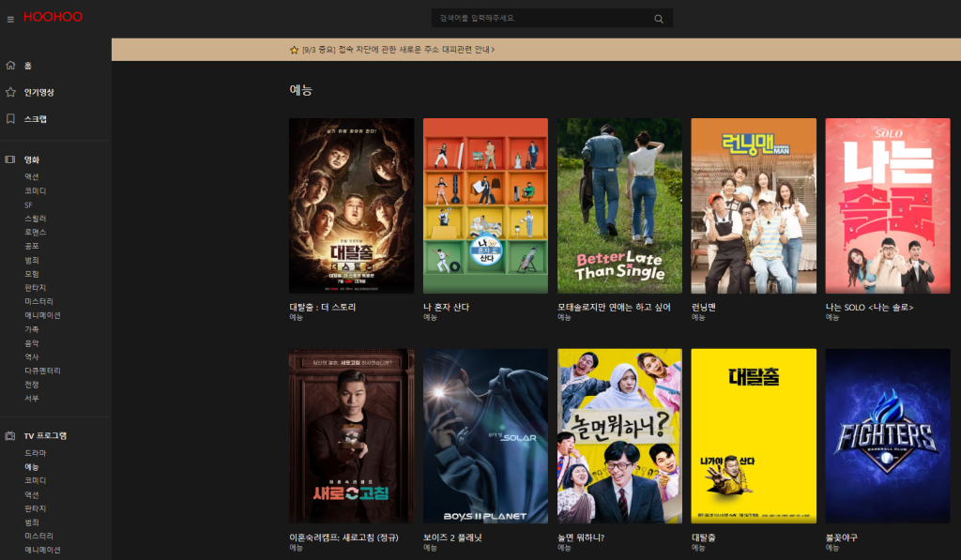Select 로맨스 genre under 영화

(x=35, y=232)
